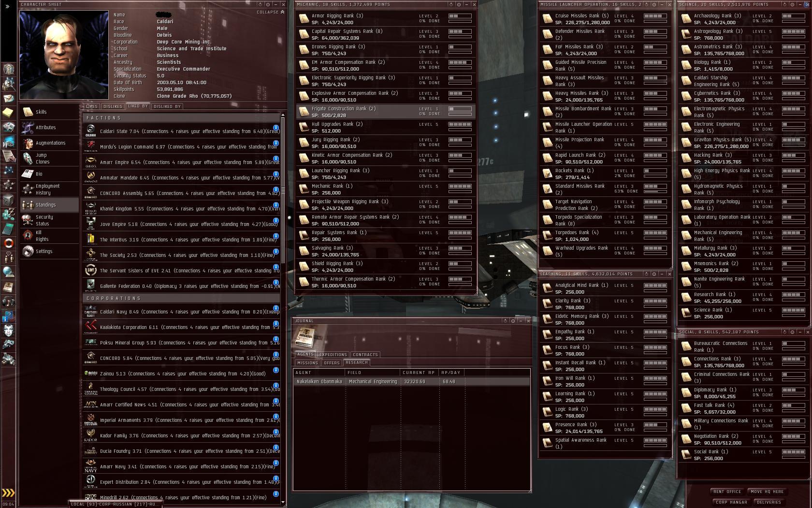The height and width of the screenshot is (508, 812).
Task: Click the yellow double-chevron at sidebar bottom
Action: tap(8, 493)
